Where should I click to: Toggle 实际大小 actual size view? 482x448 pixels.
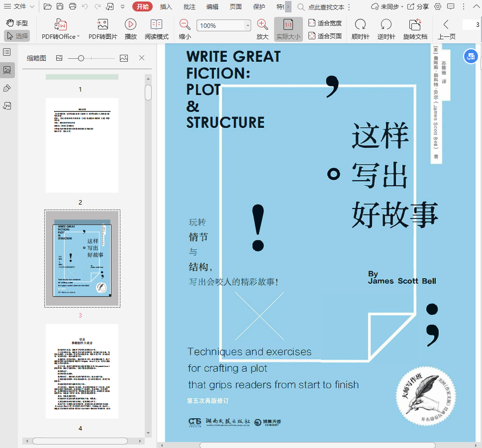[x=289, y=29]
